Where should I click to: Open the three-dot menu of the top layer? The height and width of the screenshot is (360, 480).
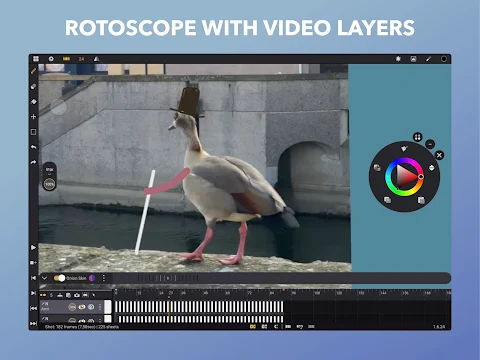coord(100,307)
